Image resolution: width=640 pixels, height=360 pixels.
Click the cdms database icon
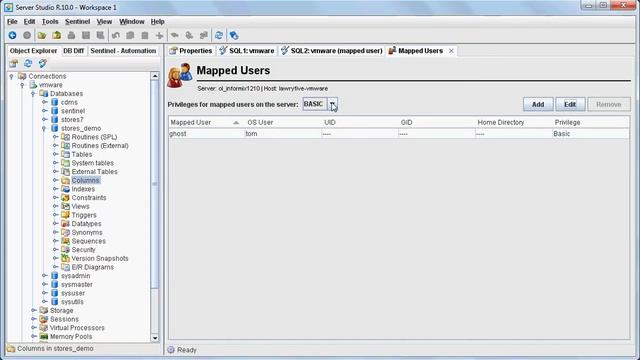pyautogui.click(x=55, y=102)
